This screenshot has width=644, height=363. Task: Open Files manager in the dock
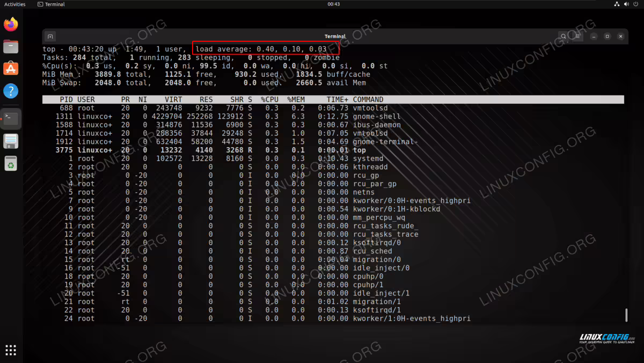[x=11, y=47]
